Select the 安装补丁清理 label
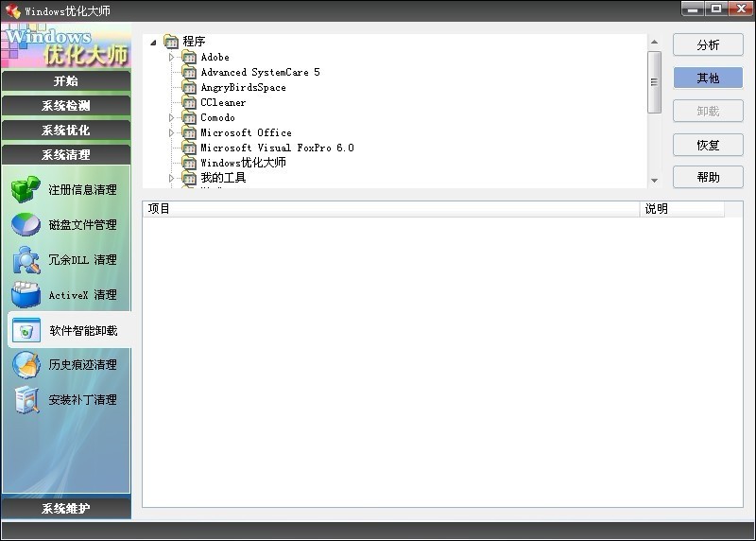Screen dimensions: 756x541 [x=82, y=399]
